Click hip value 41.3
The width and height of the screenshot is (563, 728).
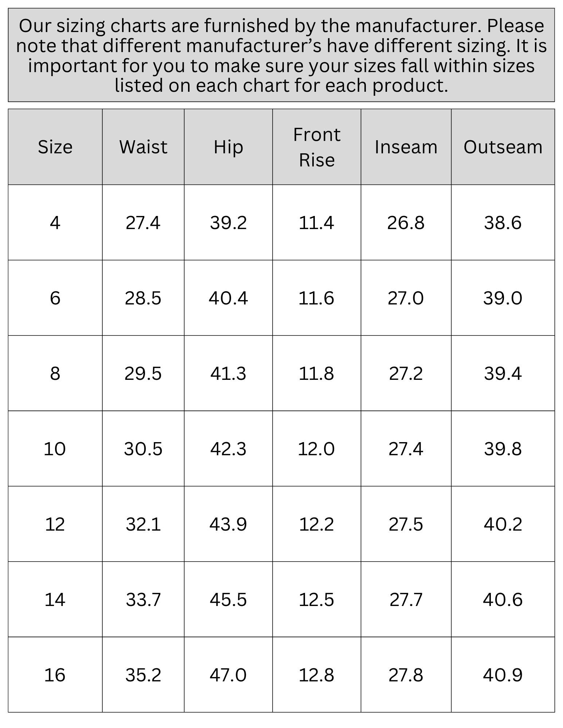coord(228,373)
